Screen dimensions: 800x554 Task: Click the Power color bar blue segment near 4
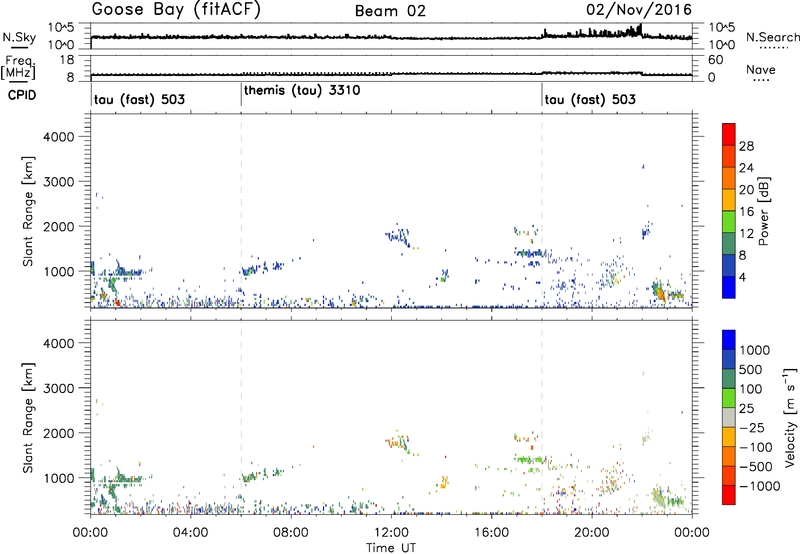click(x=729, y=287)
